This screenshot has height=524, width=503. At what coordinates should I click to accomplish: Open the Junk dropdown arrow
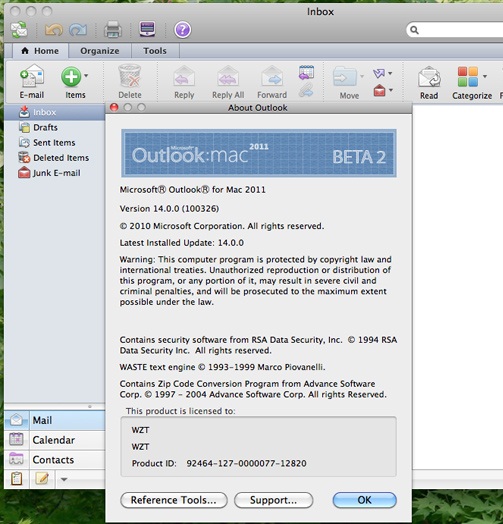[391, 90]
